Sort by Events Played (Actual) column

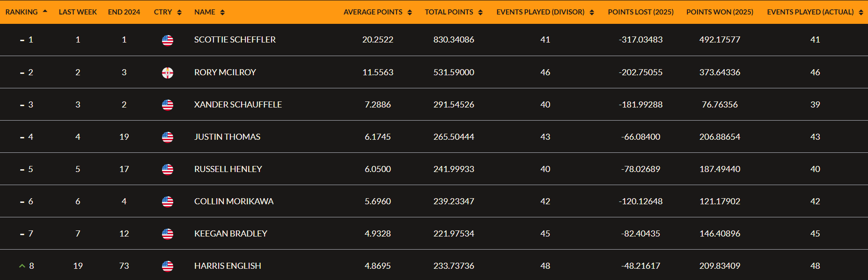click(815, 12)
